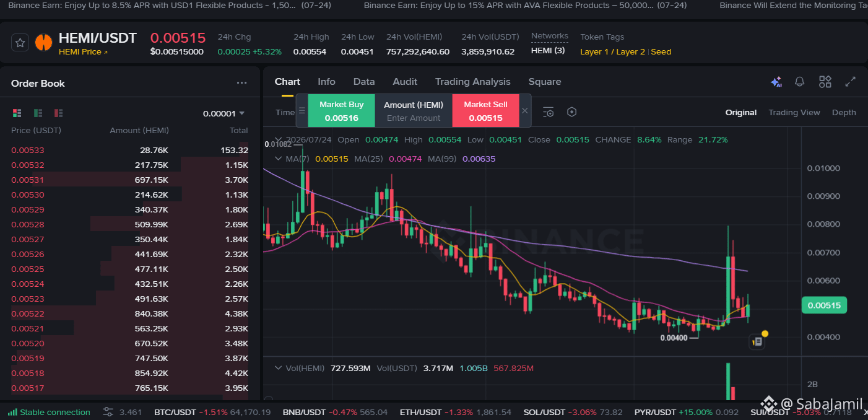Select the Original chart view
The height and width of the screenshot is (420, 868).
741,112
